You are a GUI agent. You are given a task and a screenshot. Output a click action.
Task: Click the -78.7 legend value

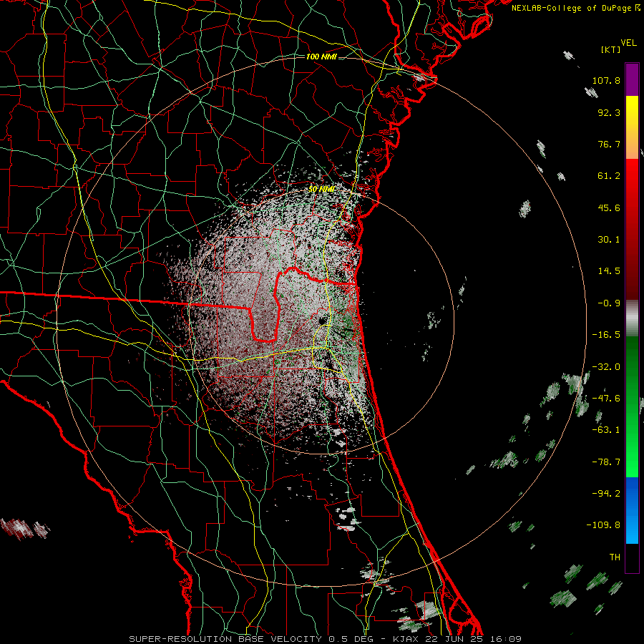[x=606, y=462]
